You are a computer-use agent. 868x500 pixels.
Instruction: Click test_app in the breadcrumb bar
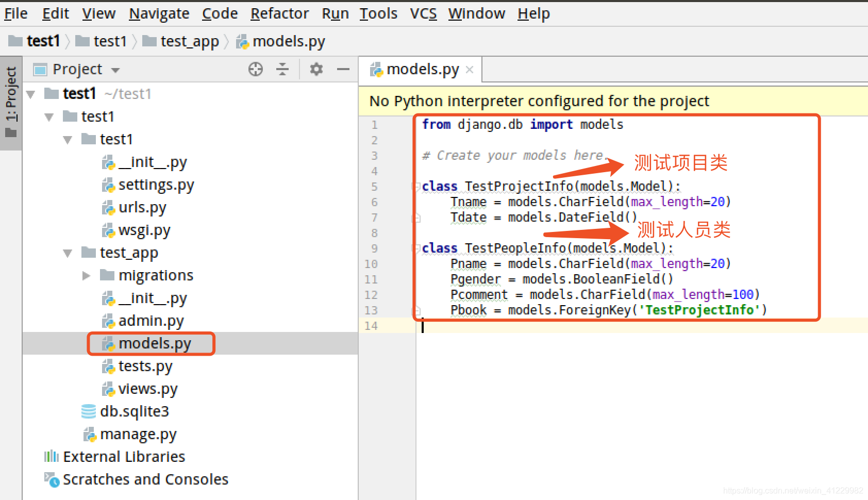tap(181, 41)
